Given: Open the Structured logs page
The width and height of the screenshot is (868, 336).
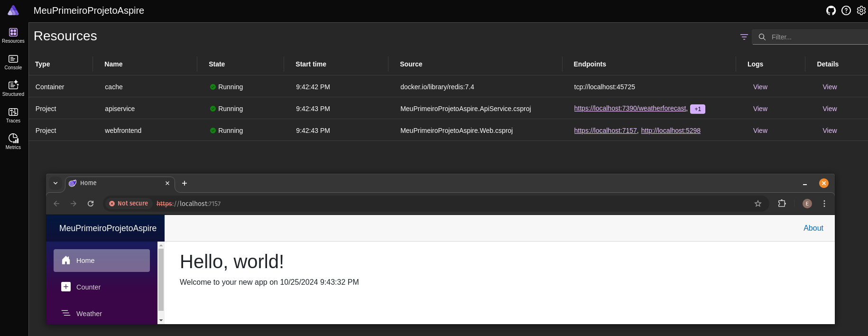Looking at the screenshot, I should [x=13, y=89].
